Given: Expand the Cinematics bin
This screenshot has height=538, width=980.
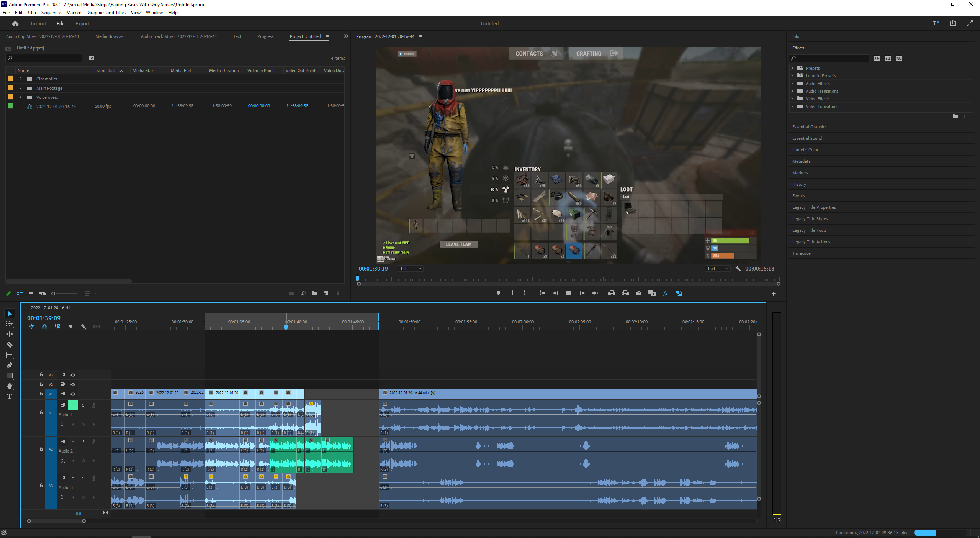Looking at the screenshot, I should coord(20,79).
